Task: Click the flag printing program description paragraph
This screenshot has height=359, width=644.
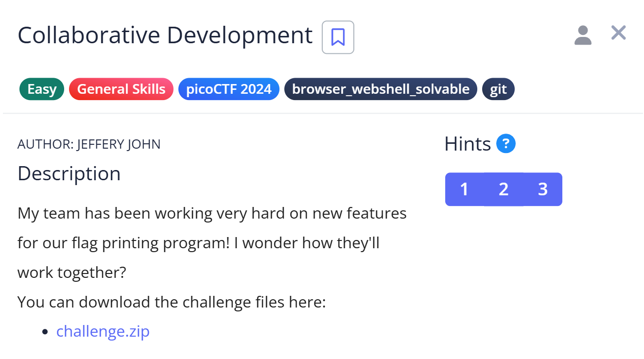Action: coord(212,242)
